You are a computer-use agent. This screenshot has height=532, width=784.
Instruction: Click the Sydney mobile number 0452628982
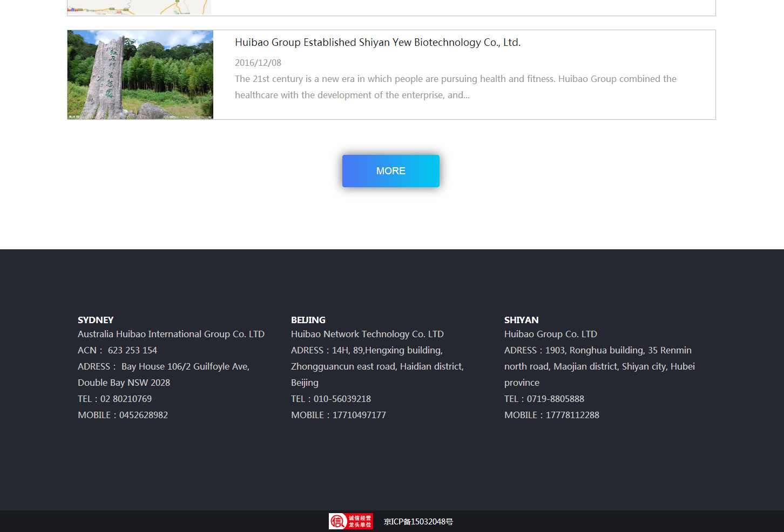(143, 415)
